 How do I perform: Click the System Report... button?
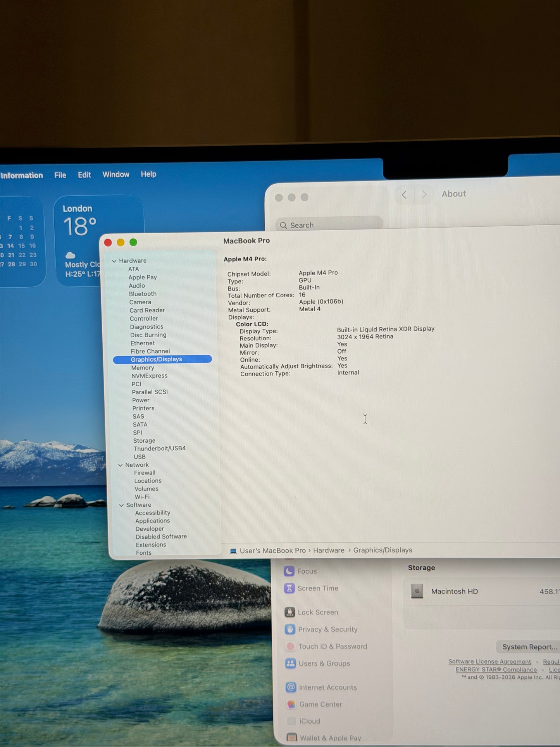click(x=529, y=647)
